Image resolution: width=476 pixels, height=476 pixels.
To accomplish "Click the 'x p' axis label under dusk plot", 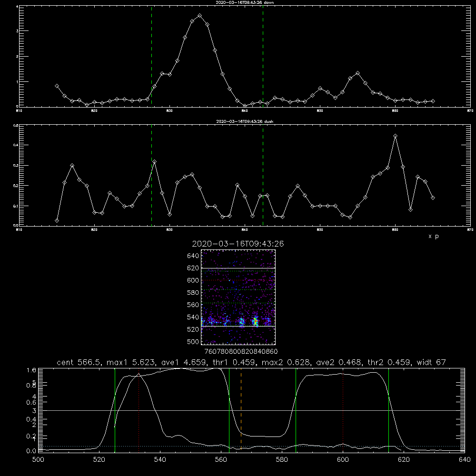I will point(434,236).
